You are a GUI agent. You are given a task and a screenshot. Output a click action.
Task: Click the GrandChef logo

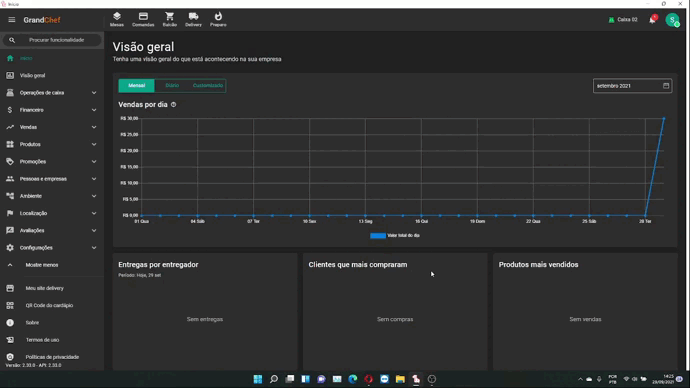click(42, 20)
